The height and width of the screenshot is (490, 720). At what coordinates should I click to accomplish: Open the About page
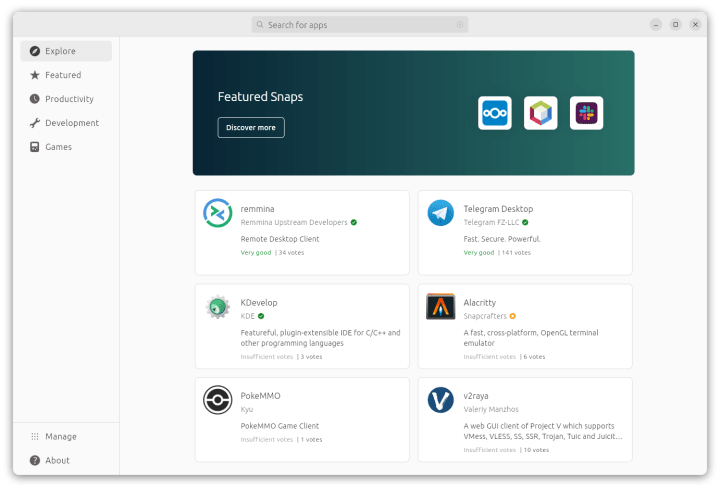pyautogui.click(x=66, y=460)
